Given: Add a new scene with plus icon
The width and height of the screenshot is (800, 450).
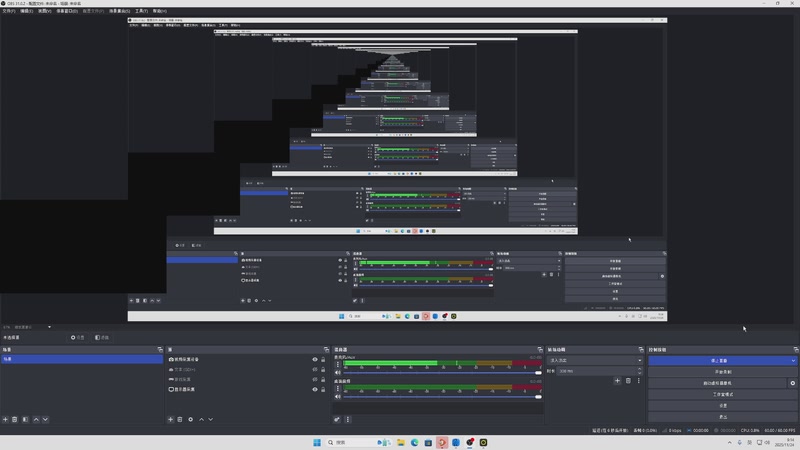Looking at the screenshot, I should (5, 419).
